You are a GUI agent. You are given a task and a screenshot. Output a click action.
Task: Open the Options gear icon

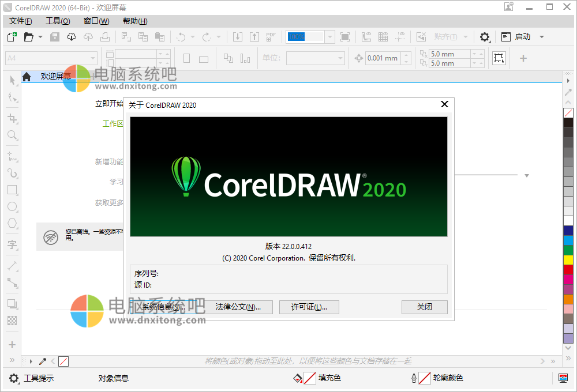coord(485,37)
